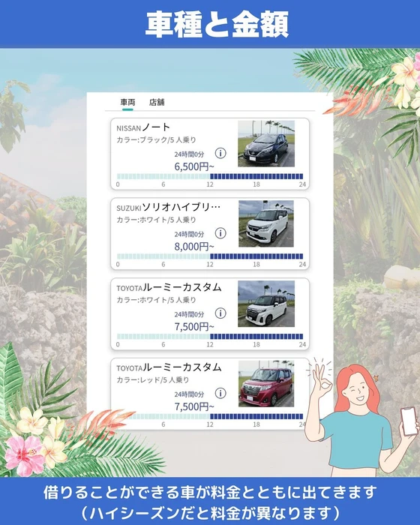This screenshot has width=420, height=525.
Task: Open info icon for NISSAN ノート
Action: click(x=220, y=153)
